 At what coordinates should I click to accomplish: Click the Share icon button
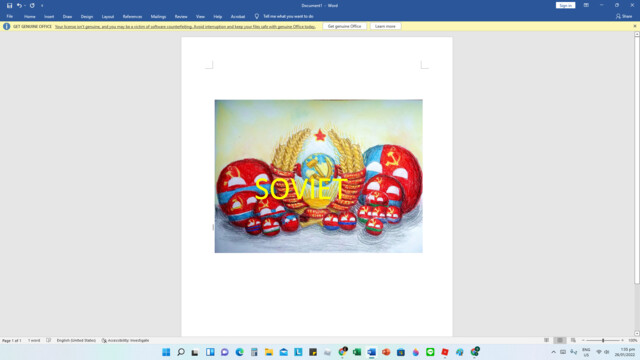(x=624, y=16)
